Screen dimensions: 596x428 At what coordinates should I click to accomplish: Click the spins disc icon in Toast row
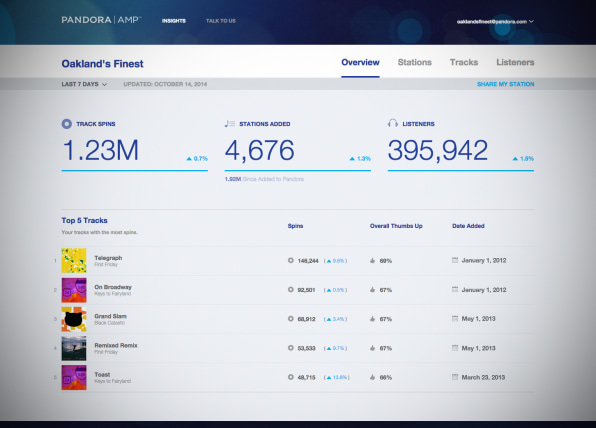pyautogui.click(x=291, y=377)
